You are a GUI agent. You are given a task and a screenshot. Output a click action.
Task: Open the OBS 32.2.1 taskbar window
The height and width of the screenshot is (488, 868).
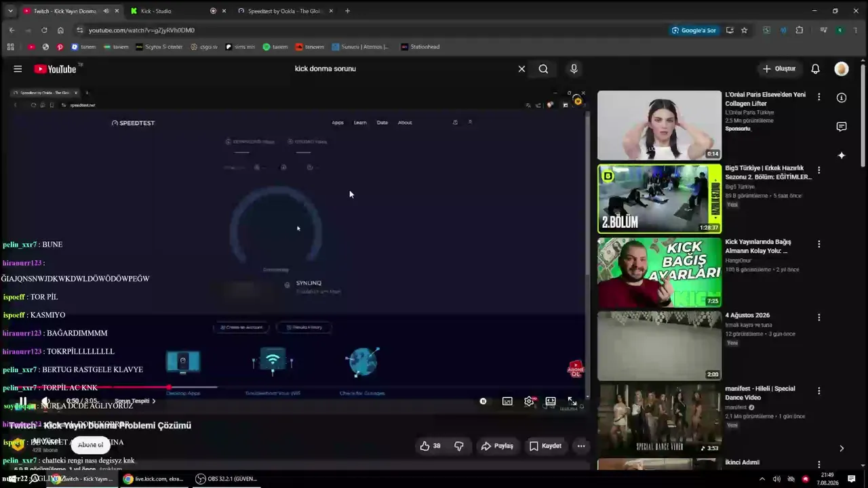(226, 479)
